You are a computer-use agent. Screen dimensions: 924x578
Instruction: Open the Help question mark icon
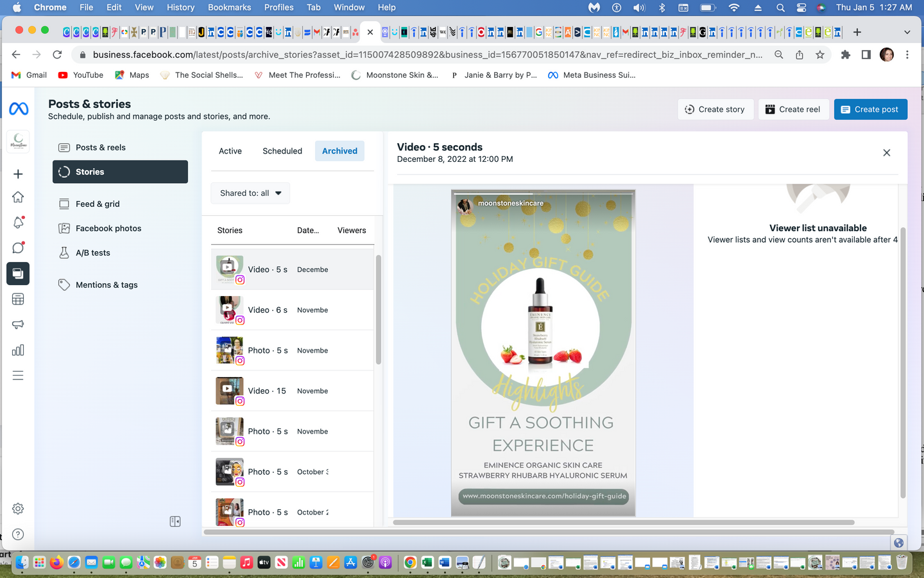(18, 534)
